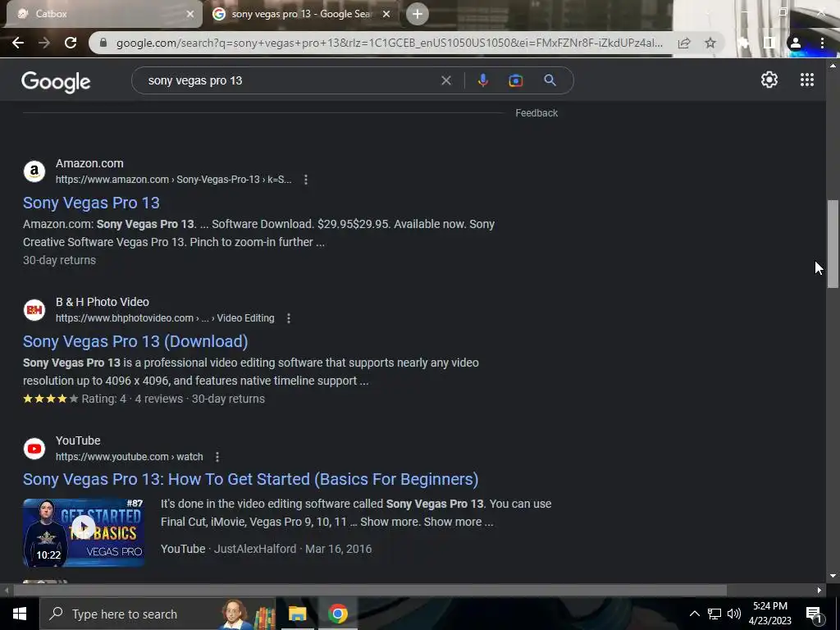The image size is (840, 630).
Task: Close the Catbox tab
Action: pyautogui.click(x=190, y=14)
